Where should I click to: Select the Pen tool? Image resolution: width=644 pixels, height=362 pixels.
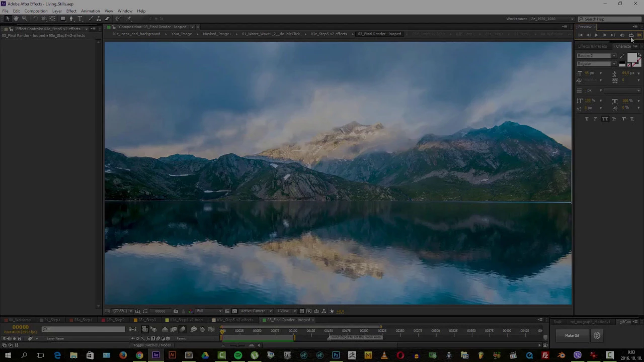coord(71,19)
